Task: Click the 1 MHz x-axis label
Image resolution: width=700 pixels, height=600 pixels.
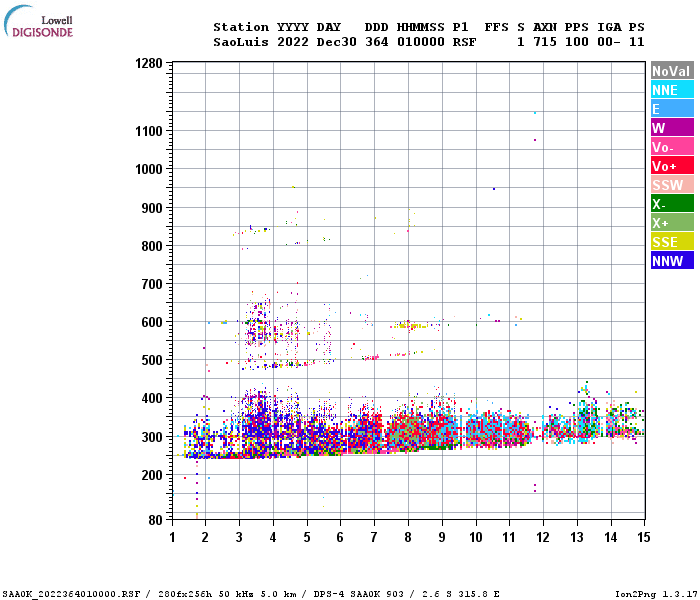Action: click(172, 537)
